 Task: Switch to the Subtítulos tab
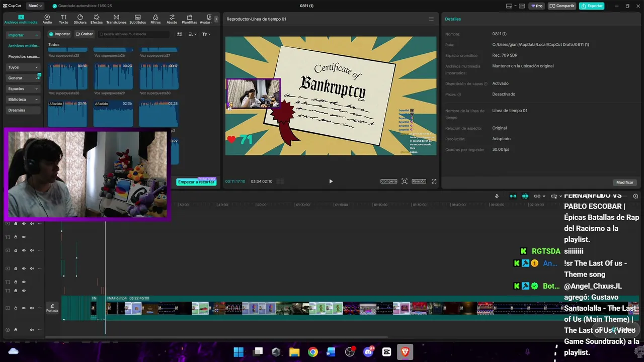click(137, 19)
